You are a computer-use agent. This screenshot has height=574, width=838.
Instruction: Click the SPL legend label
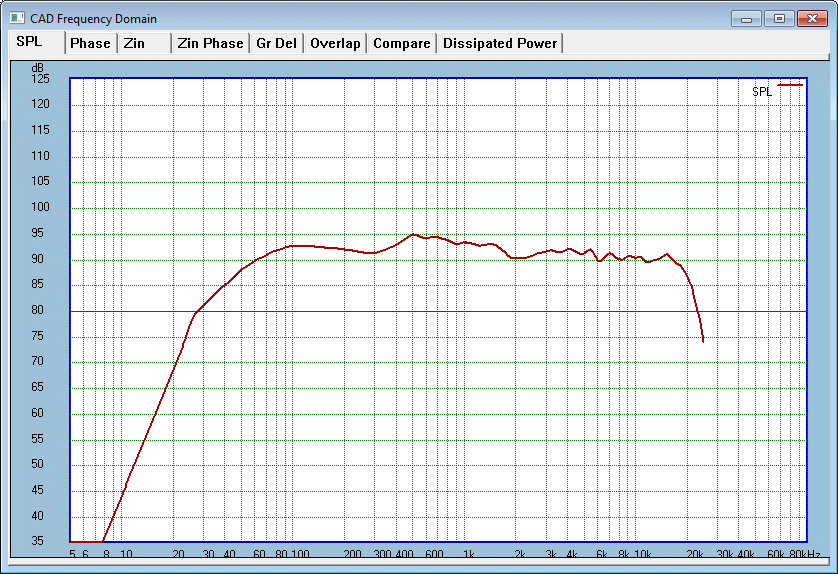762,91
